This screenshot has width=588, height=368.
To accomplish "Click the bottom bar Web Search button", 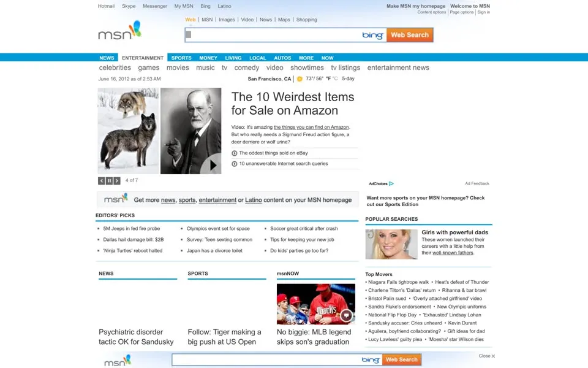I will 402,360.
